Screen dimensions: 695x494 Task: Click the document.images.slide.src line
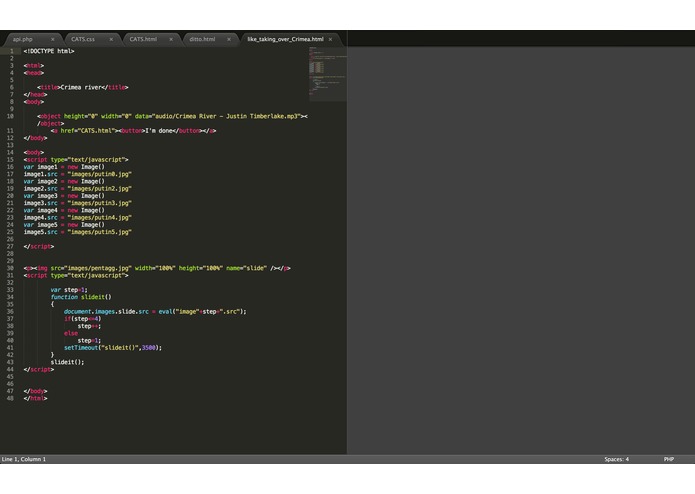pyautogui.click(x=155, y=312)
